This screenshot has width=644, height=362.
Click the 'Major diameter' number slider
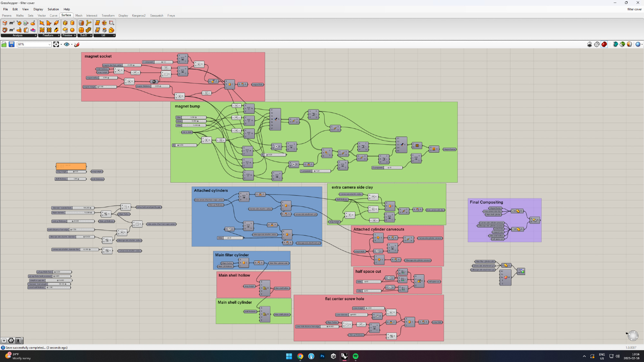pos(73,213)
